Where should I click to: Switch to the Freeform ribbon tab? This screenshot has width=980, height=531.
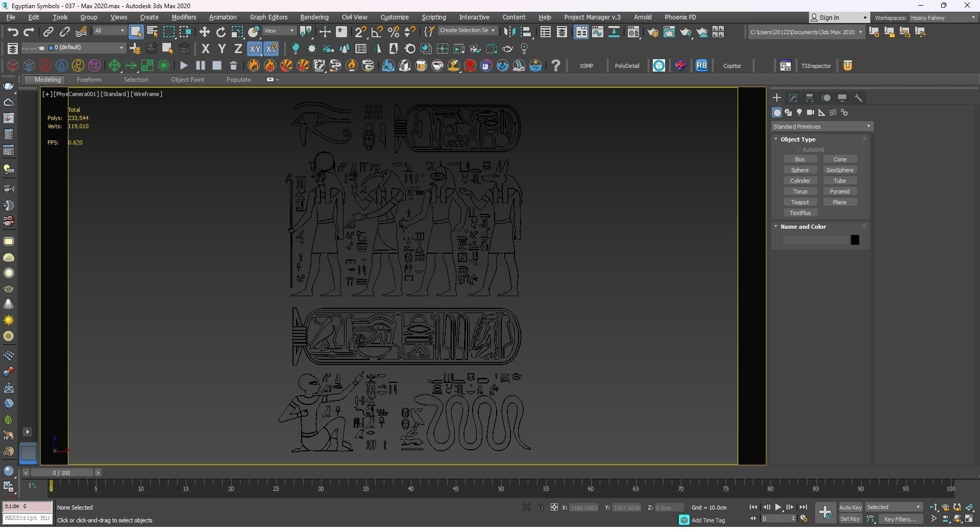coord(89,80)
